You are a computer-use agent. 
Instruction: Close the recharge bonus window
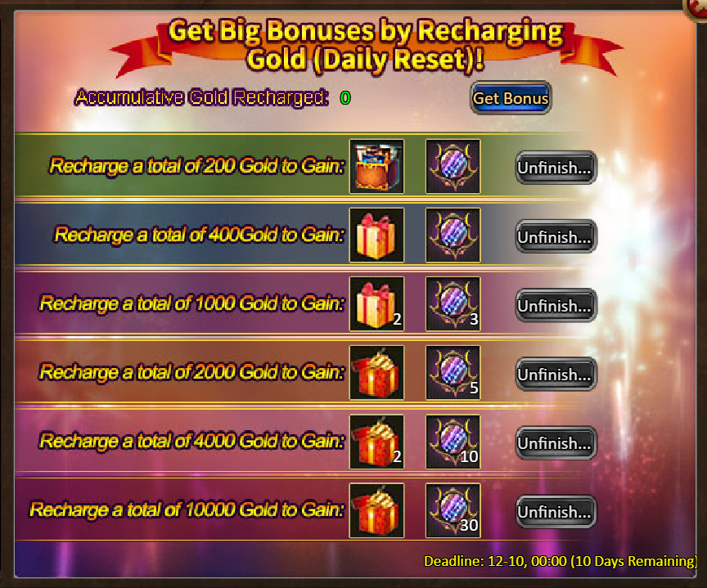[696, 8]
